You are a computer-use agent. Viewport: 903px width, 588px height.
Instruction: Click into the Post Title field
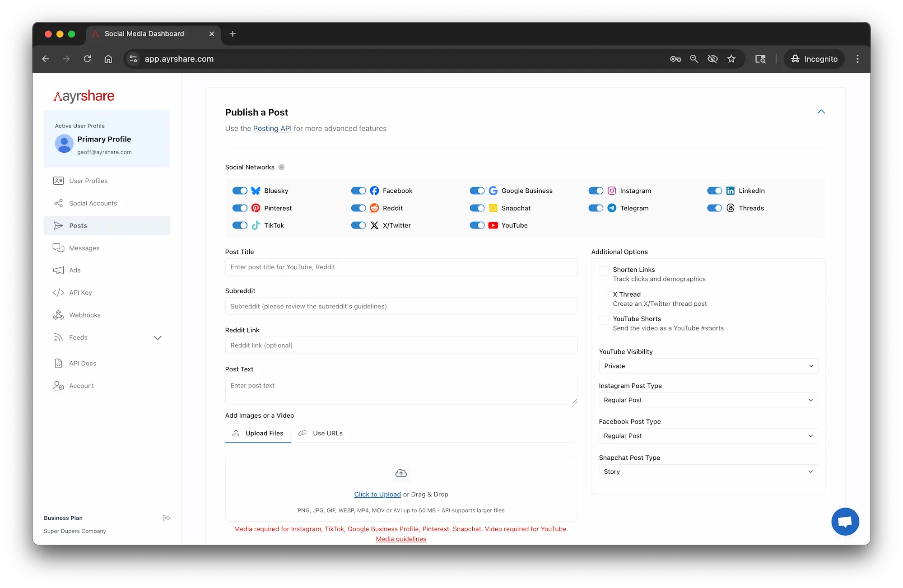pyautogui.click(x=401, y=267)
